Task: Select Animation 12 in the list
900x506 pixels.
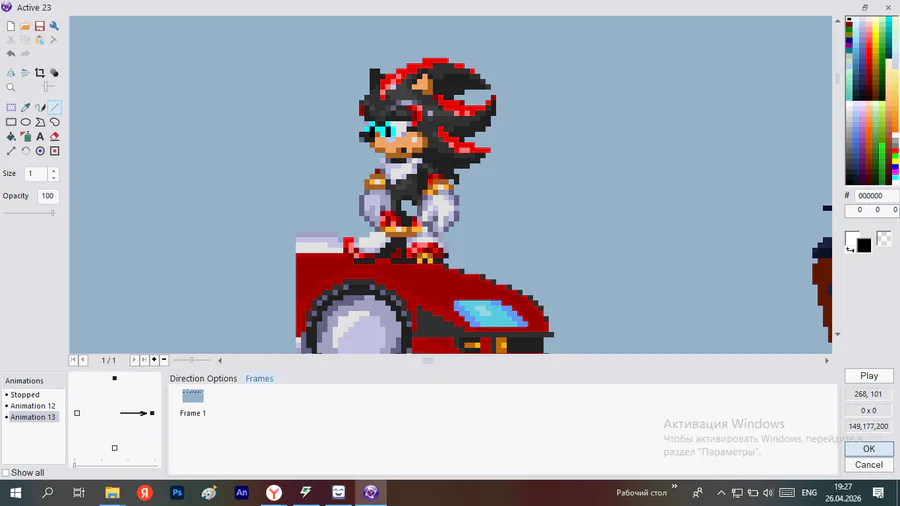Action: click(33, 406)
